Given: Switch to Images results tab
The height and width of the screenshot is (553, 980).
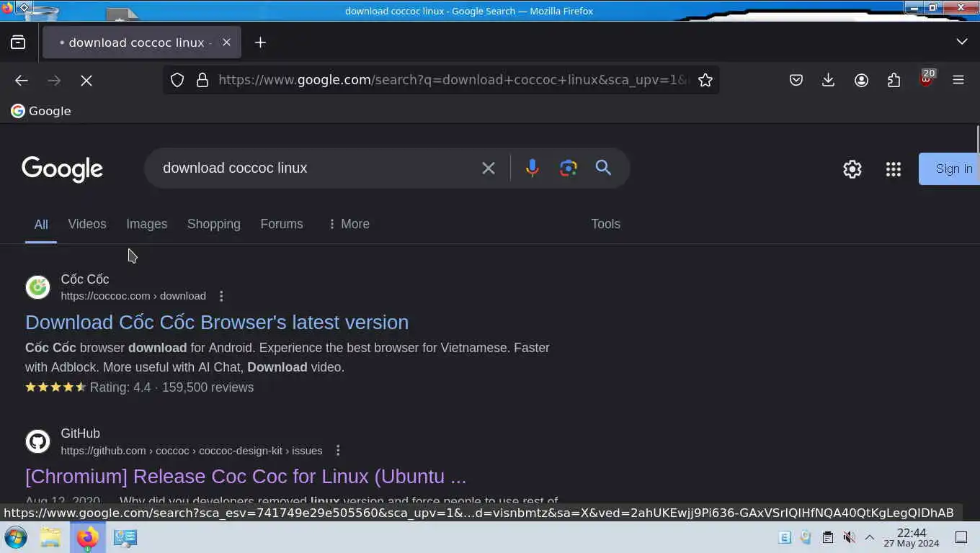Looking at the screenshot, I should click(147, 224).
